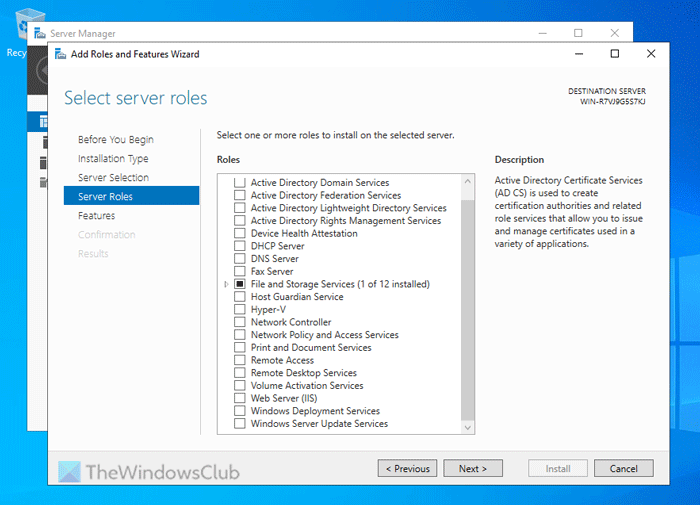
Task: Check Device Health Attestation checkbox
Action: point(240,233)
